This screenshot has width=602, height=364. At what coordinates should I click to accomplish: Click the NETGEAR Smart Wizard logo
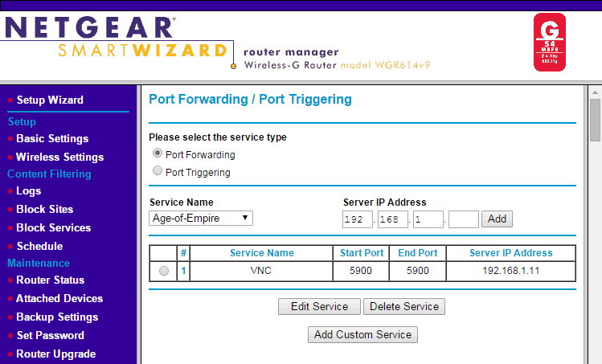pyautogui.click(x=117, y=39)
